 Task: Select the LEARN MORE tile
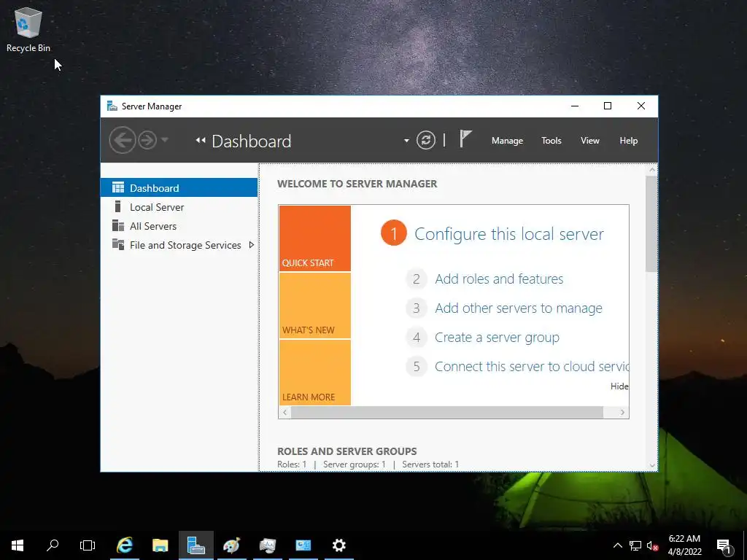point(315,373)
